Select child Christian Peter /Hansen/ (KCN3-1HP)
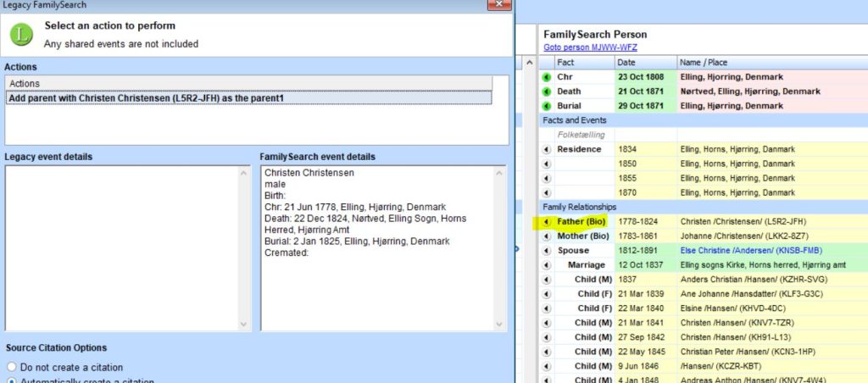The width and height of the screenshot is (868, 383). (748, 352)
